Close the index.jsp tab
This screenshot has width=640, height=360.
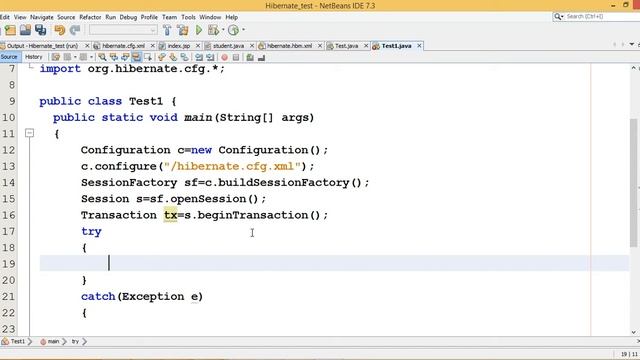pyautogui.click(x=198, y=46)
